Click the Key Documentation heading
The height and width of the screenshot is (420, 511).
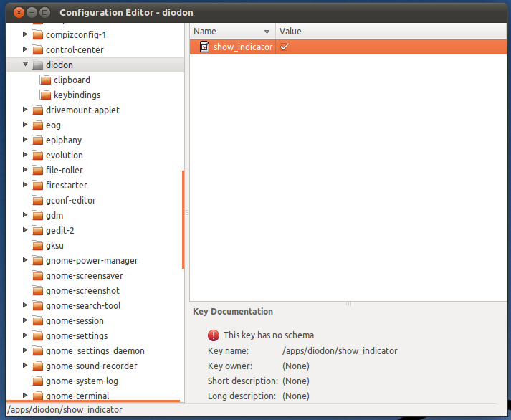click(x=233, y=312)
